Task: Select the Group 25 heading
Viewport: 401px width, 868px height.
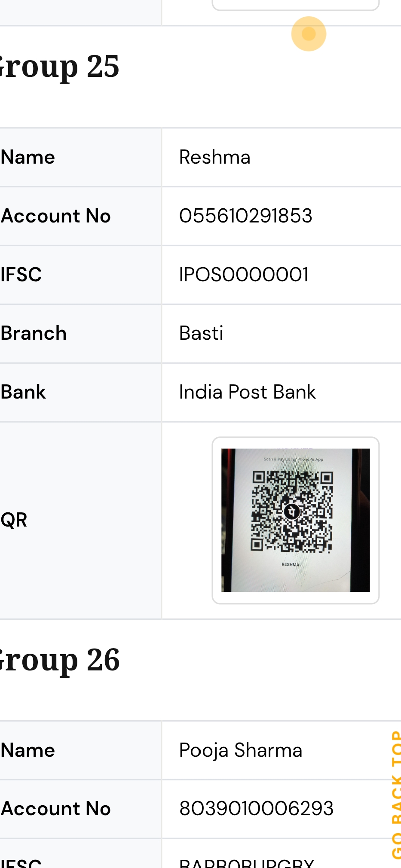Action: (60, 67)
